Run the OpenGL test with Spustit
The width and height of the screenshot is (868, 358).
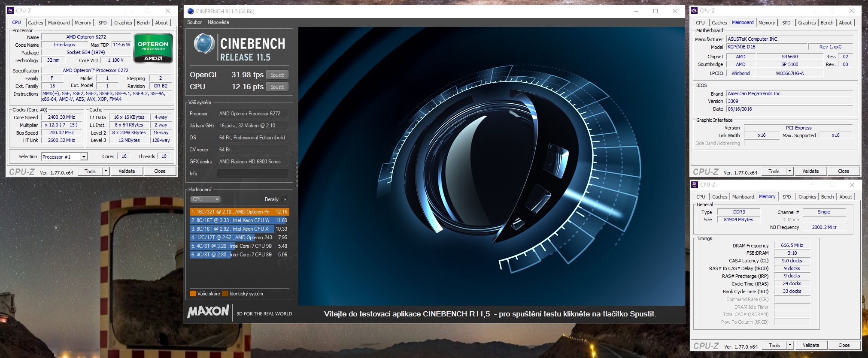point(277,75)
